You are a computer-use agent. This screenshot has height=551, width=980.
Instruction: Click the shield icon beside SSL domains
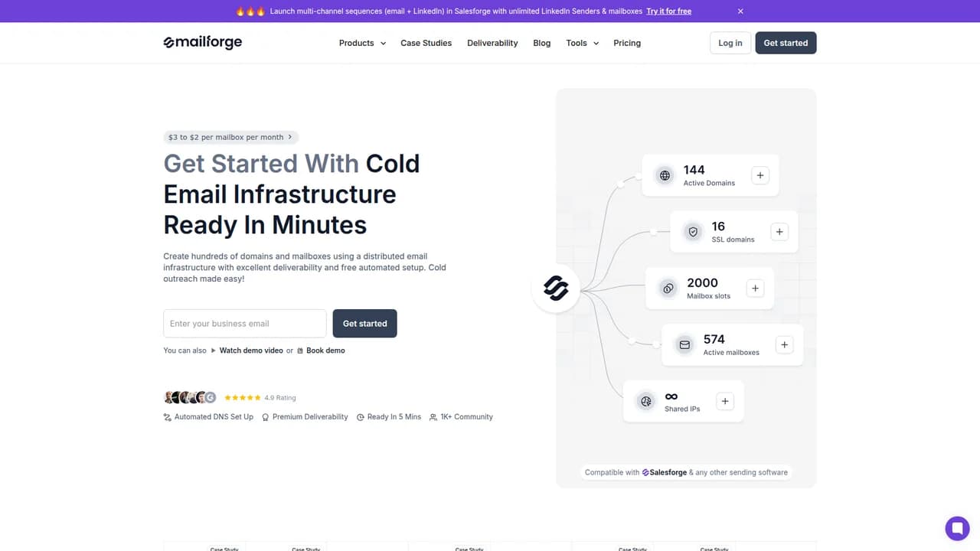pos(693,232)
